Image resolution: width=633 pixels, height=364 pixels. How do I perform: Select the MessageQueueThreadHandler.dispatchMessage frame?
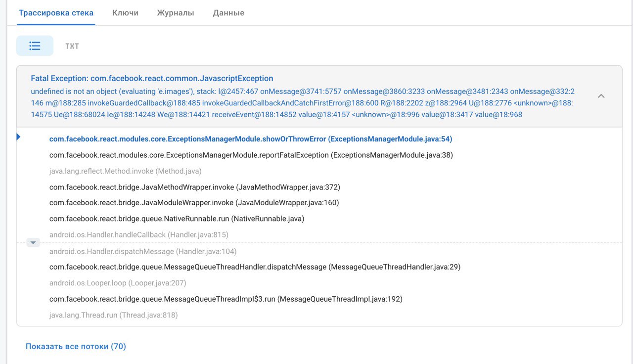tap(255, 267)
